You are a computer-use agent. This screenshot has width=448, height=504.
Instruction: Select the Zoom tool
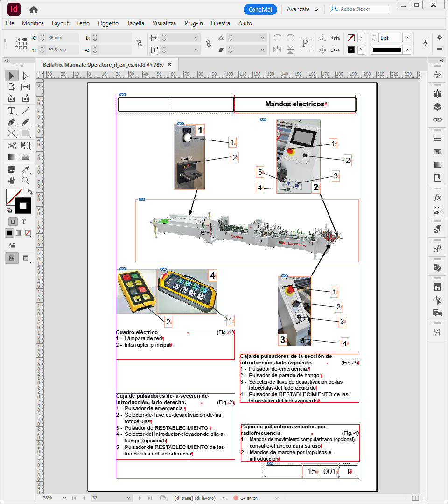click(x=26, y=181)
